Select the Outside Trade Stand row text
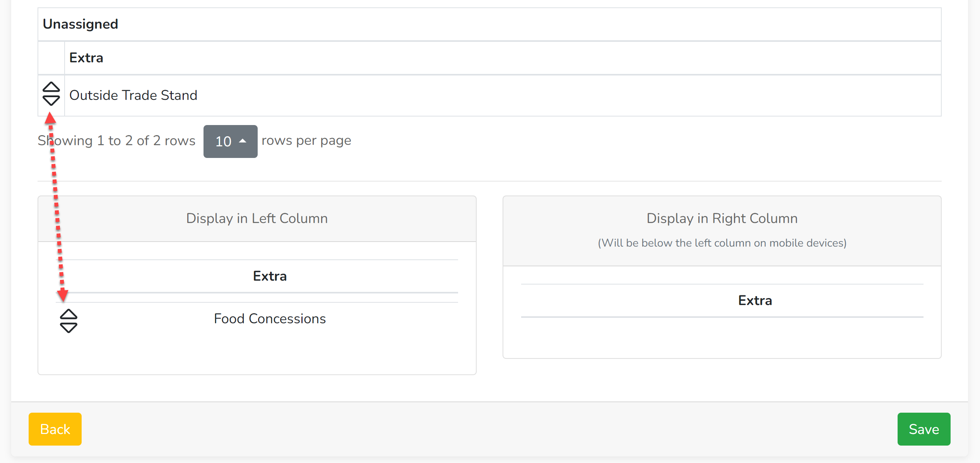Screen dimensions: 980x463 coord(133,95)
